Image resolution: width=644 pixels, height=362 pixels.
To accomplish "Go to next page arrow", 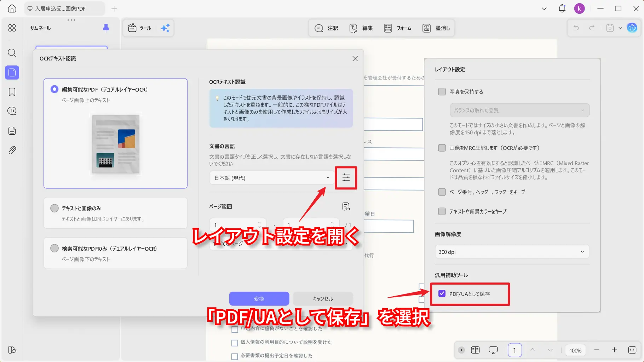I will pos(550,350).
